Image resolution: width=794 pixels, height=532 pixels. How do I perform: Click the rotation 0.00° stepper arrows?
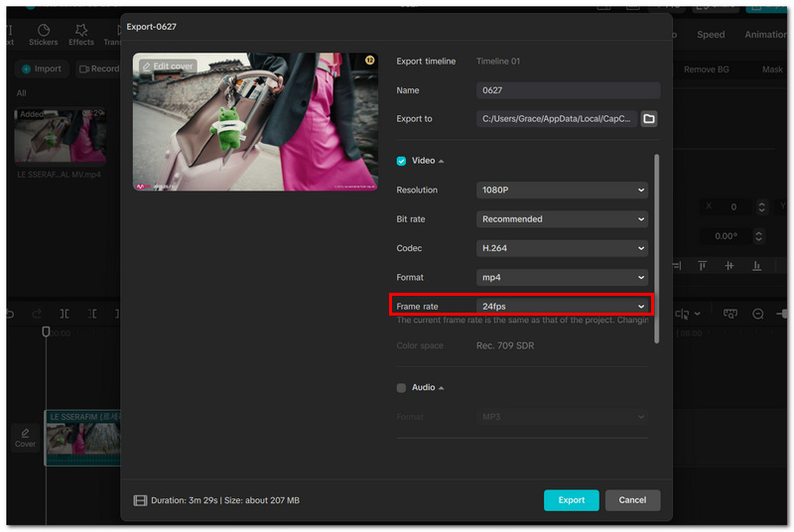[x=758, y=236]
